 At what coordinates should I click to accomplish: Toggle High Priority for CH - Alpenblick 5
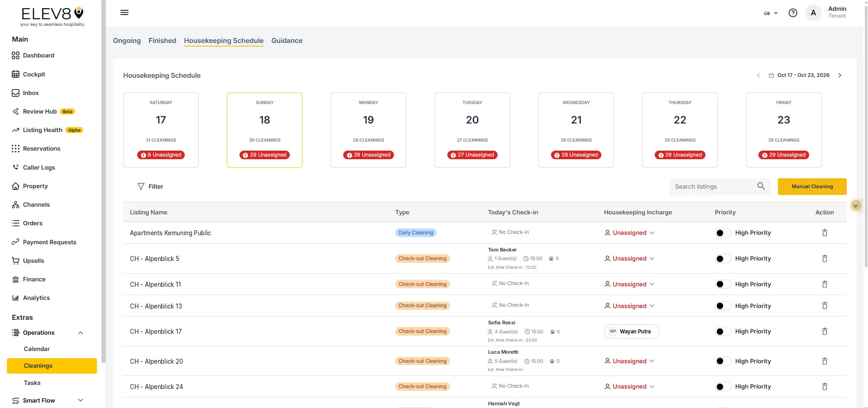point(723,259)
